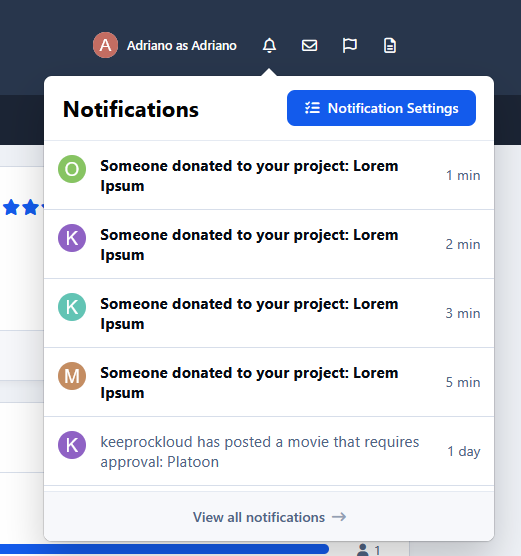This screenshot has width=521, height=556.
Task: Click View all notifications link
Action: click(269, 517)
